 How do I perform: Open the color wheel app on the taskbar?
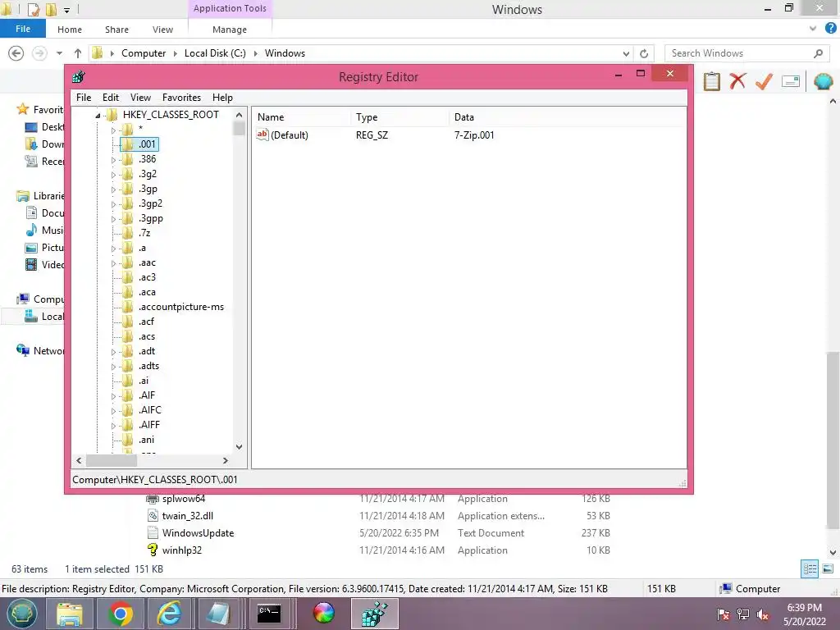point(323,614)
